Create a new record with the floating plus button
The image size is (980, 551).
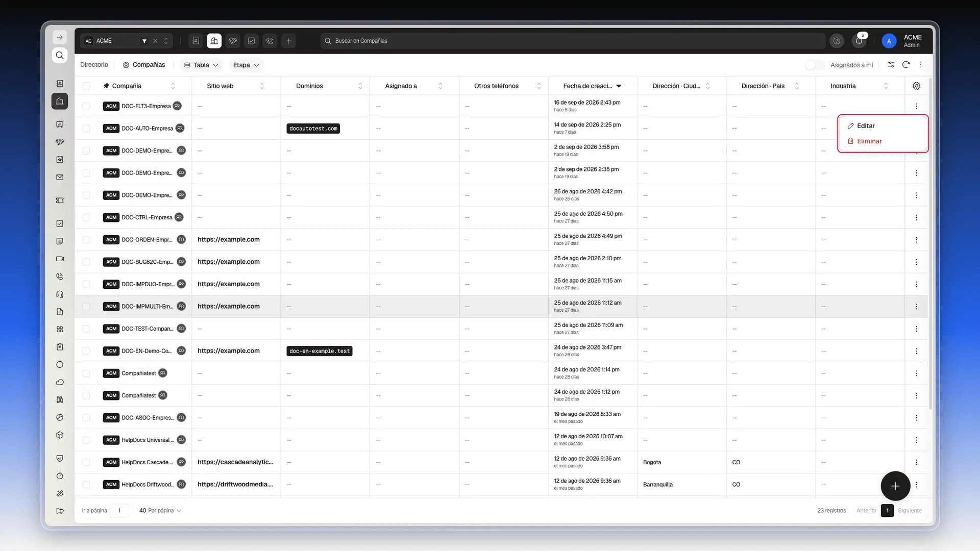pos(895,486)
